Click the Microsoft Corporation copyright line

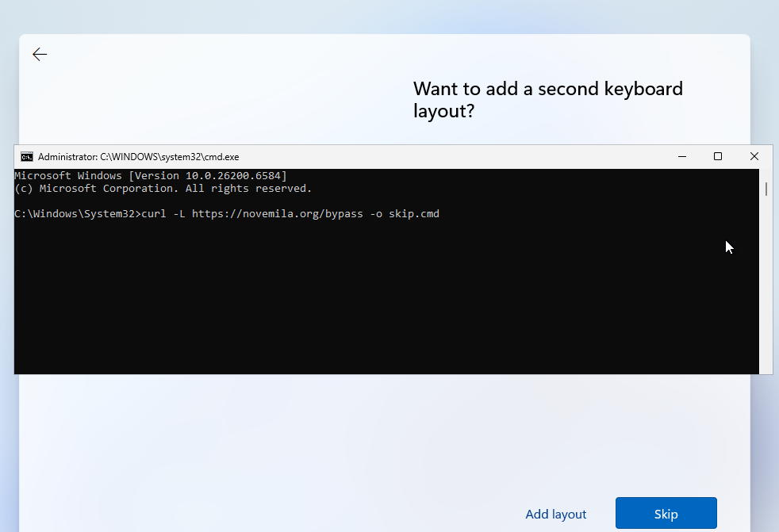point(163,189)
